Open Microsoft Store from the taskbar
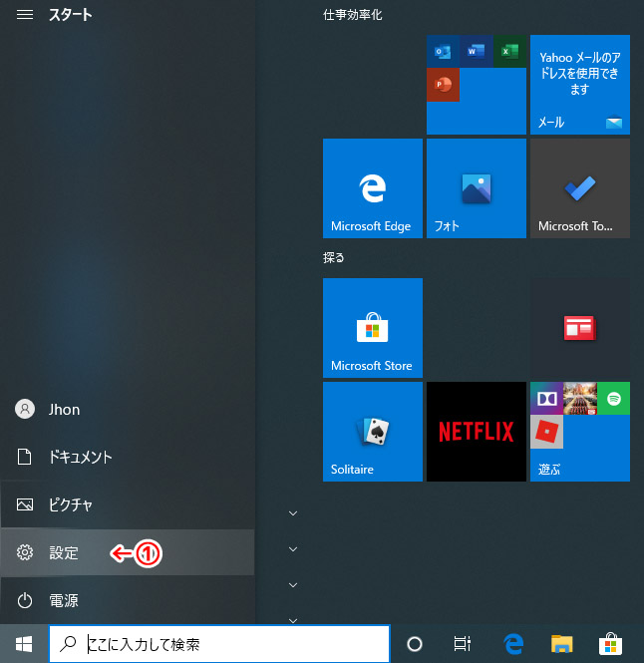644x663 pixels. (610, 643)
